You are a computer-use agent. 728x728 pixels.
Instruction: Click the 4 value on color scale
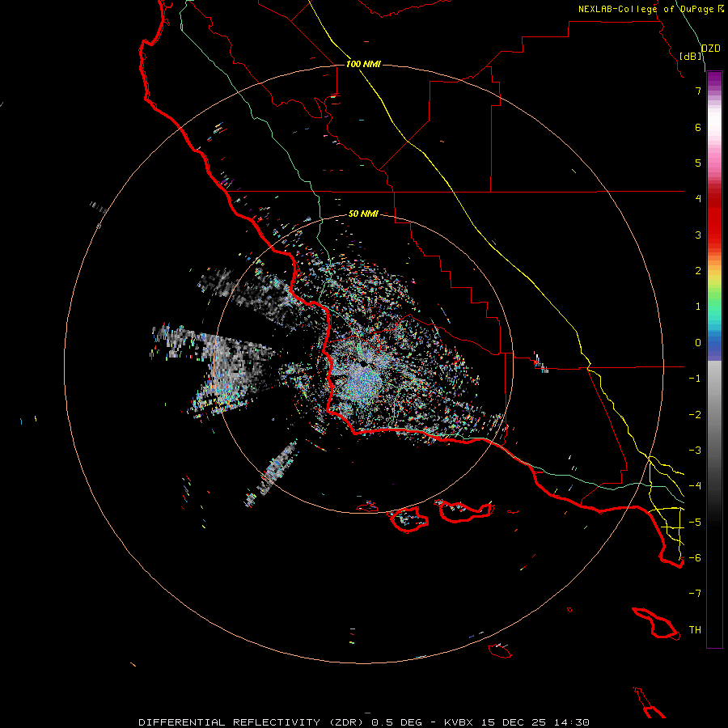point(698,199)
